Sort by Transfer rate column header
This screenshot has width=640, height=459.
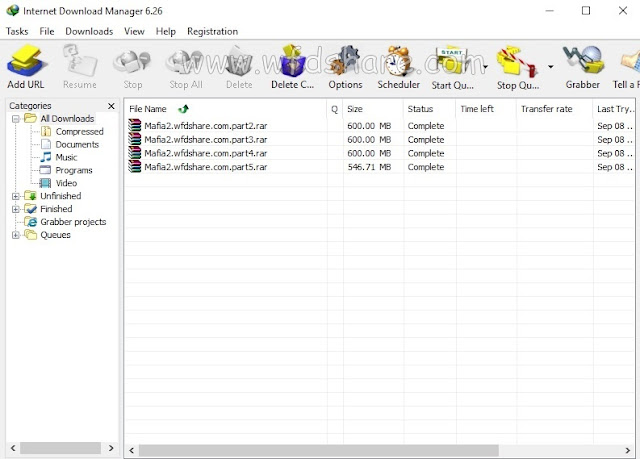pyautogui.click(x=554, y=109)
